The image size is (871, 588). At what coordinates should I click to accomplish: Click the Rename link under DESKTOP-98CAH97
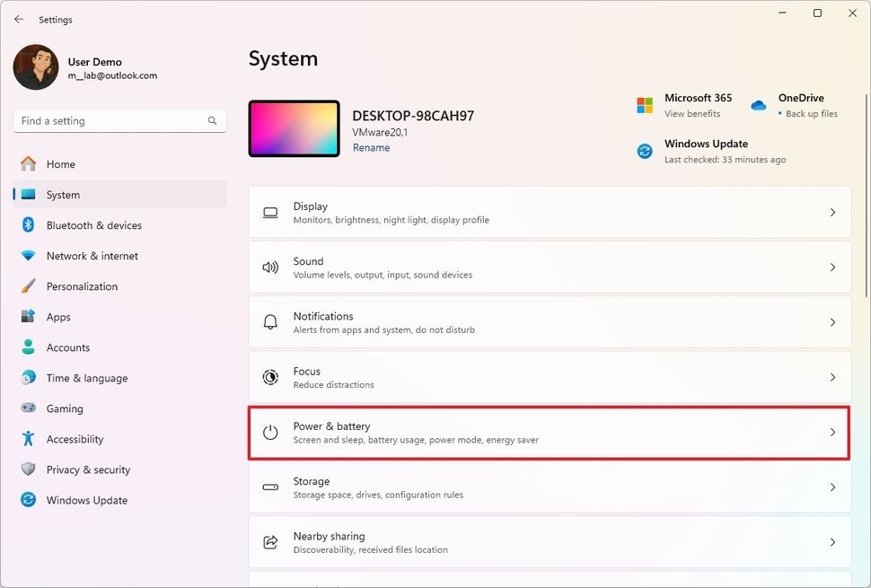371,146
